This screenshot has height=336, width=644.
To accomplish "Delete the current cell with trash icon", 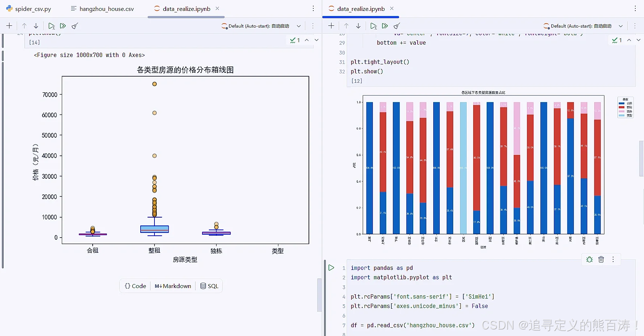I will pos(601,259).
